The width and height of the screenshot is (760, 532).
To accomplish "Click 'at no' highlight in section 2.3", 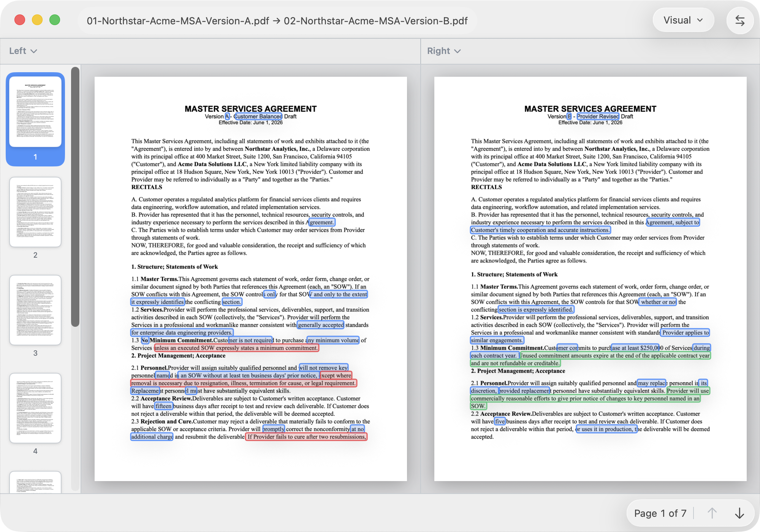I will (357, 429).
